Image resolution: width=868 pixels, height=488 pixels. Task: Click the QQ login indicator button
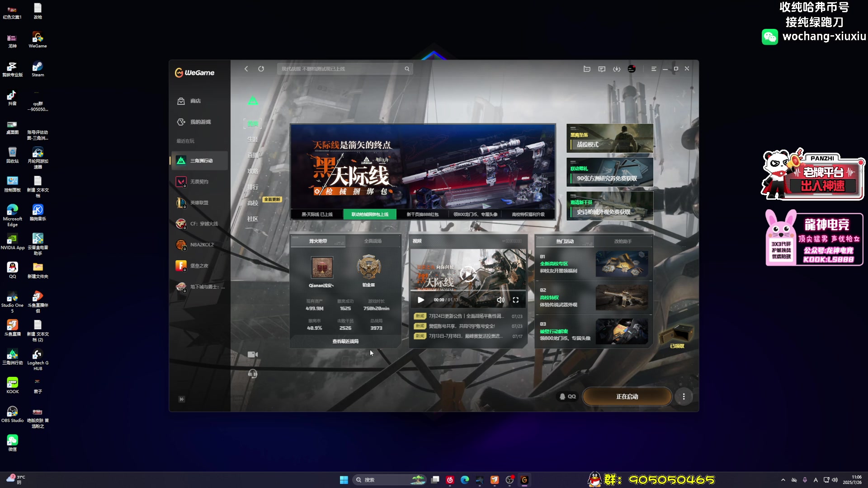[568, 397]
